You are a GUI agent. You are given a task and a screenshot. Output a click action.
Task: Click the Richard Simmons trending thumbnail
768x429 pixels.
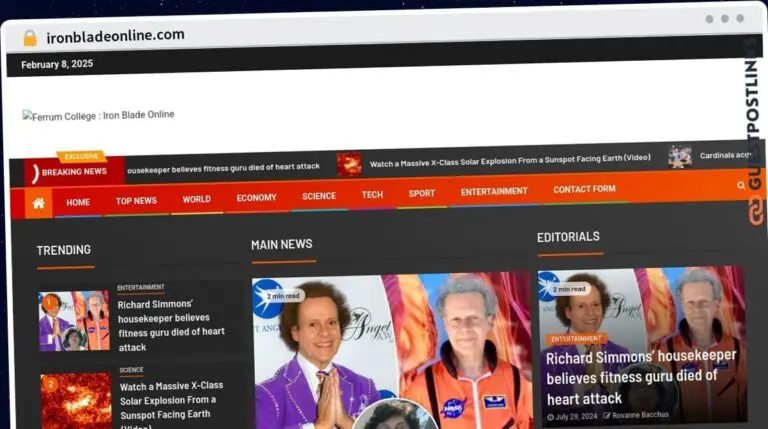(75, 321)
